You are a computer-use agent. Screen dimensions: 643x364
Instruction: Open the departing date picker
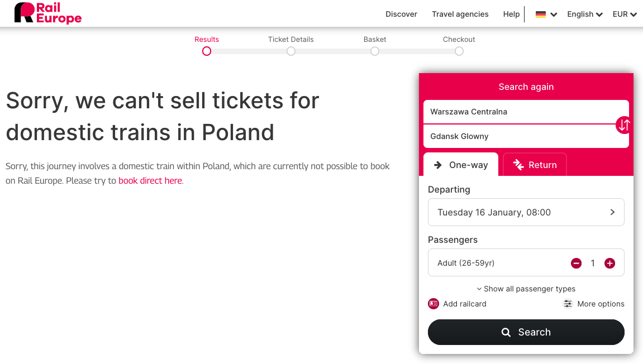click(x=526, y=212)
